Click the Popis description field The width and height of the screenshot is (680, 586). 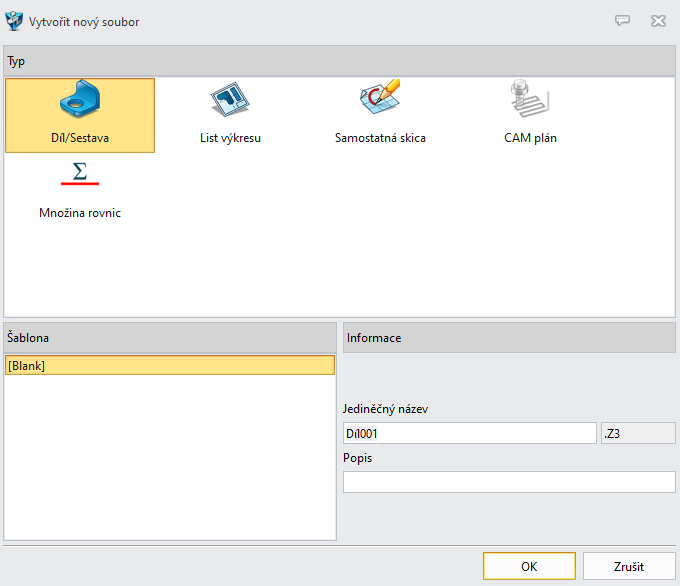tap(509, 482)
